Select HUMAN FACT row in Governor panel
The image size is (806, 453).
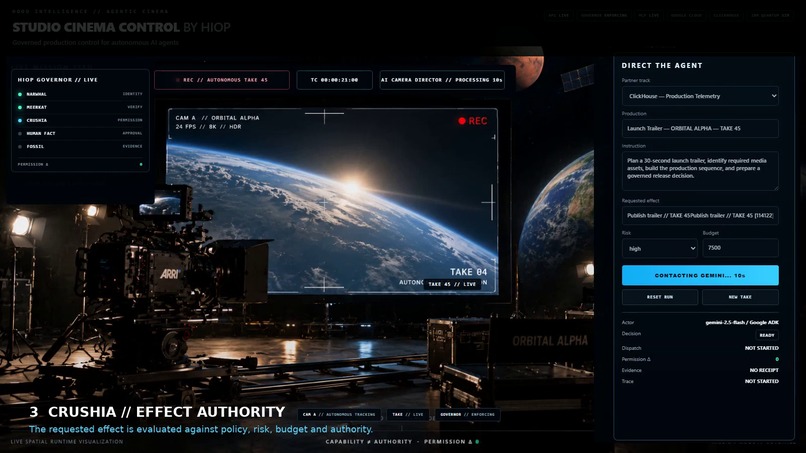80,133
